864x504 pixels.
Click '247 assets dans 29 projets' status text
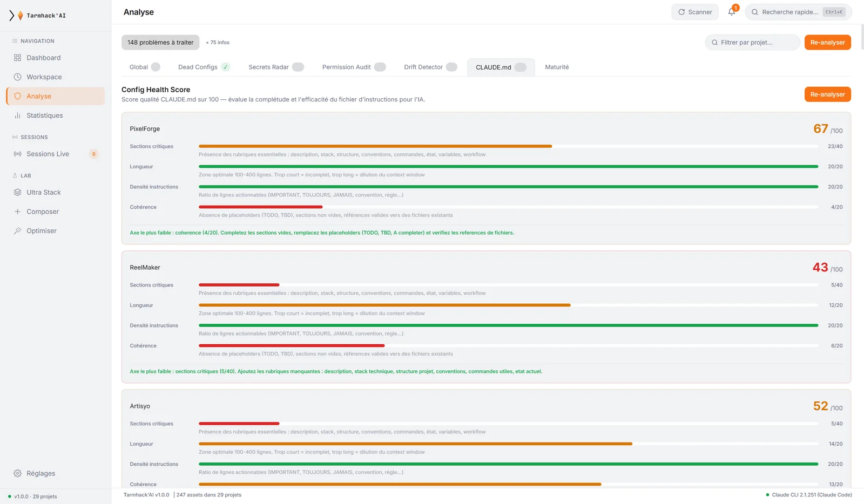tap(209, 495)
